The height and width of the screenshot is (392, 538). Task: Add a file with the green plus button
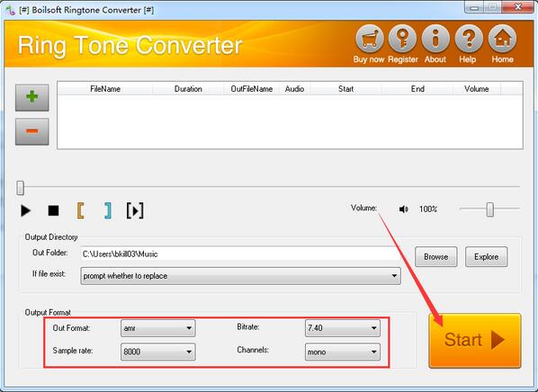point(31,97)
